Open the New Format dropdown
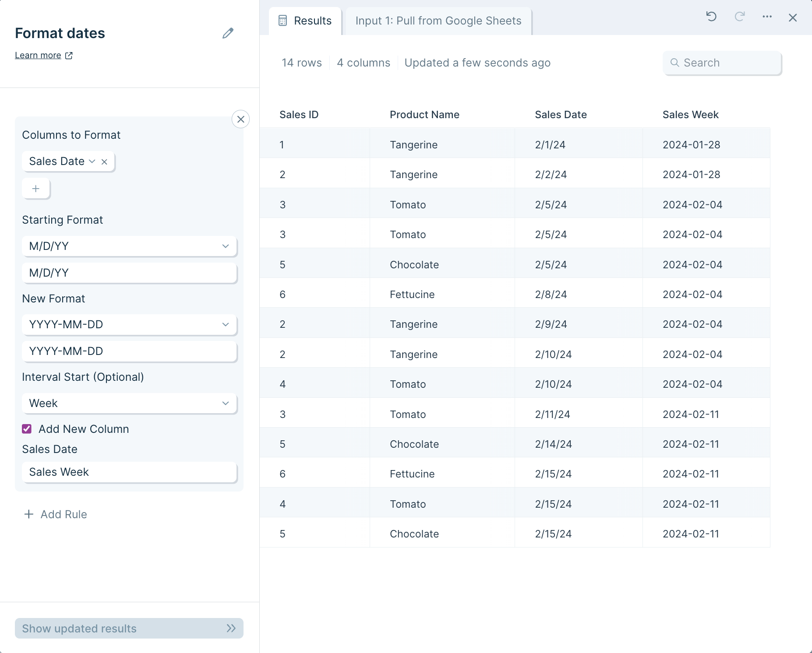The height and width of the screenshot is (653, 812). click(x=129, y=324)
